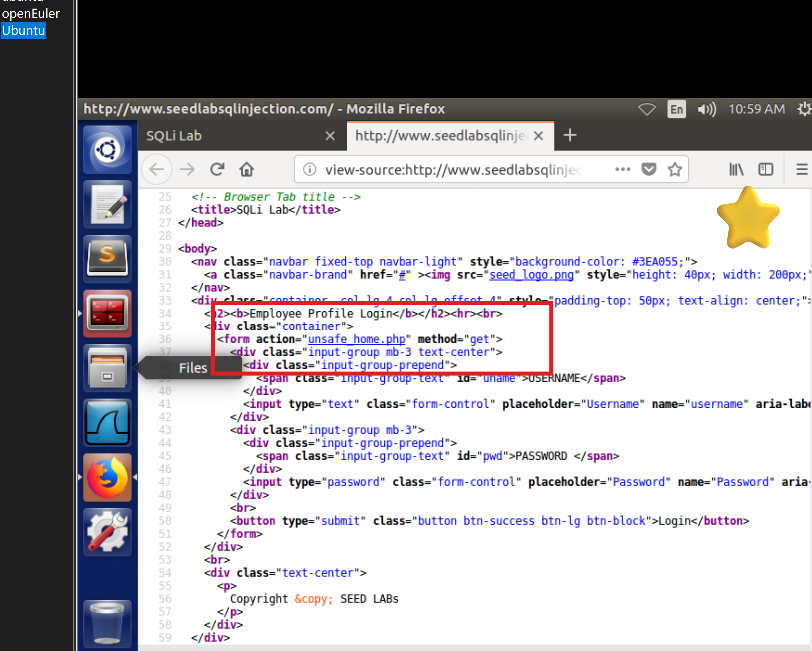Open the Files manager in the dock

(107, 368)
